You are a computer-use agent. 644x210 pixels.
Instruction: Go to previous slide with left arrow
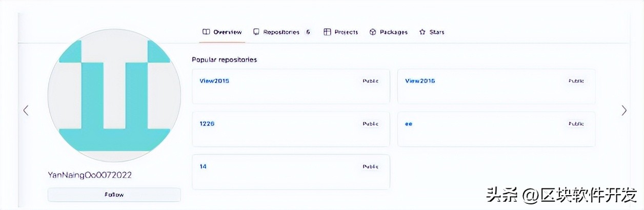(x=26, y=110)
